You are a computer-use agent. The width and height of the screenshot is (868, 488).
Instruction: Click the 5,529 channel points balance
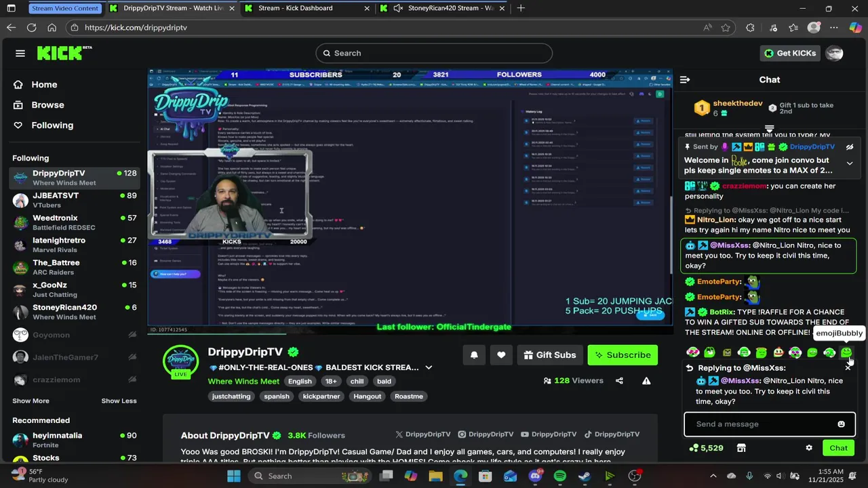point(707,448)
